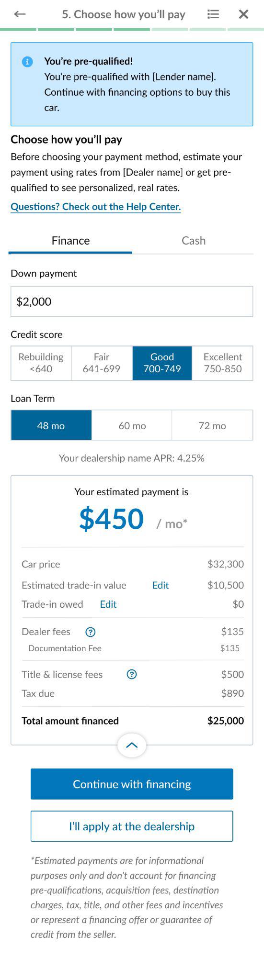Click Continue with financing button
264x980 pixels.
tap(132, 784)
